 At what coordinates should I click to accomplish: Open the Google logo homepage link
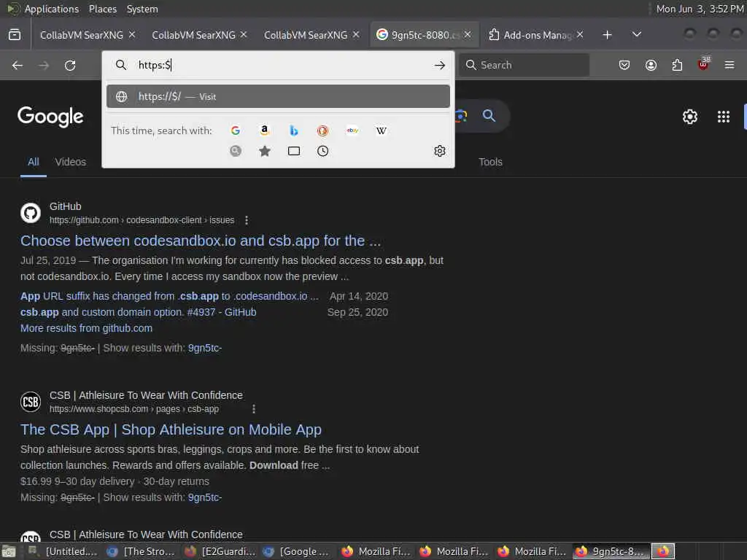50,117
